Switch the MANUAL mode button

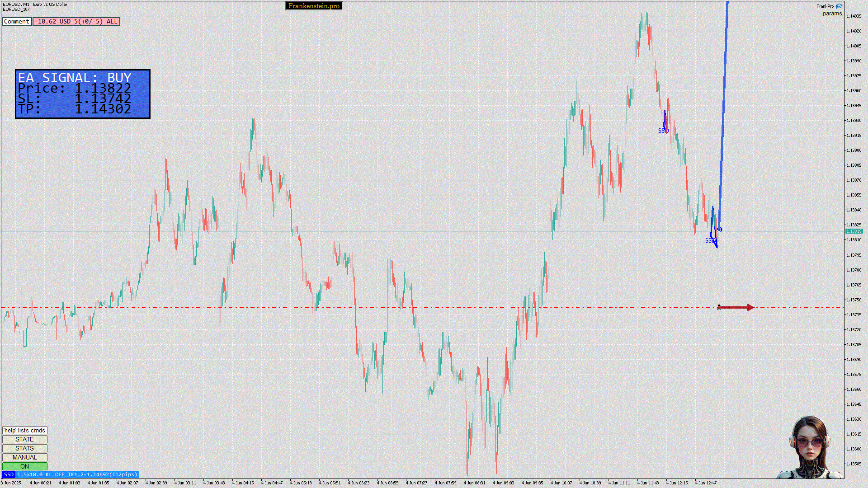pyautogui.click(x=24, y=457)
